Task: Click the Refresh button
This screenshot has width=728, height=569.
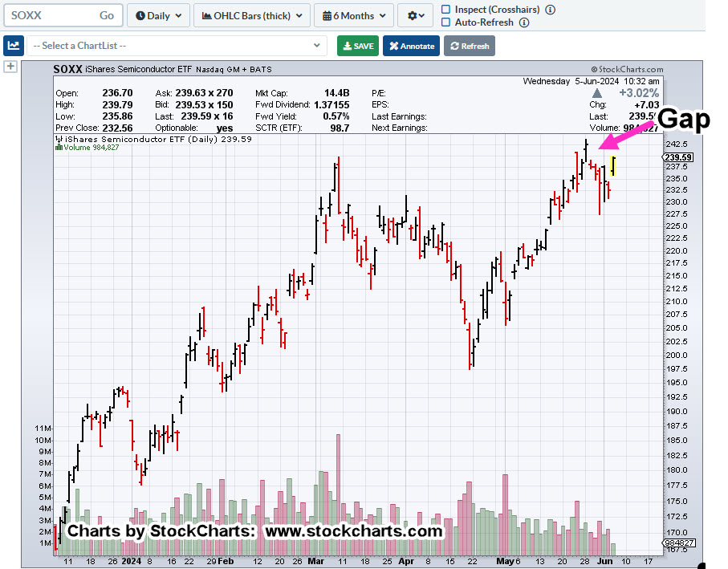Action: (470, 46)
